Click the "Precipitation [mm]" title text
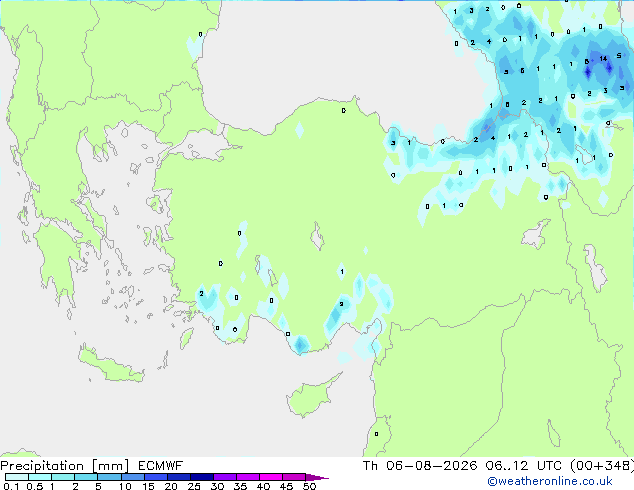Screen dimensions: 634x490 [x=64, y=466]
